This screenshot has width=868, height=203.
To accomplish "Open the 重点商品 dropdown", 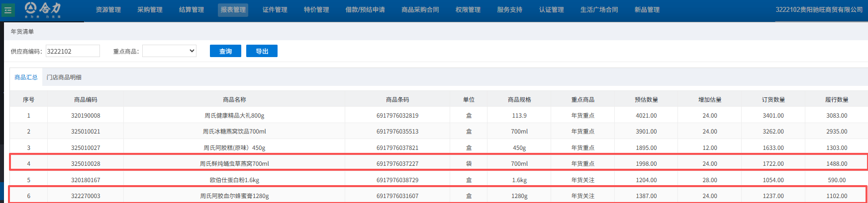I will tap(169, 51).
